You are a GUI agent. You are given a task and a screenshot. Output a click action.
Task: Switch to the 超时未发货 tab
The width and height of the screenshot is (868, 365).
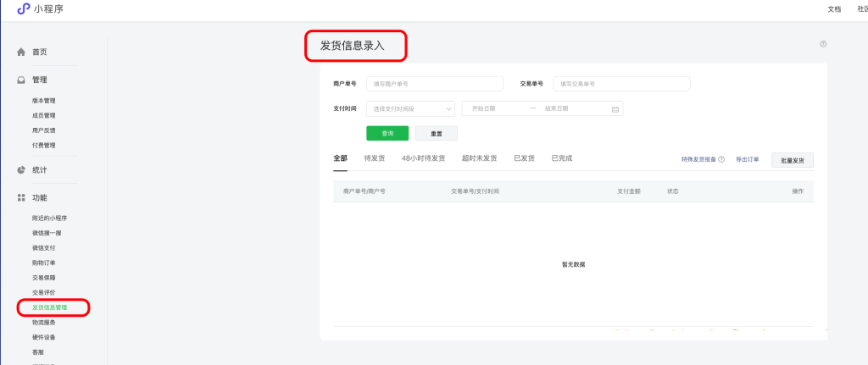point(479,158)
